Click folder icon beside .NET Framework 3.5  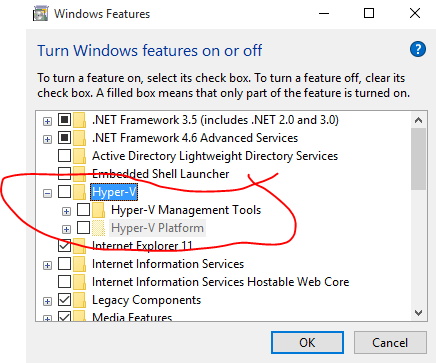click(79, 120)
